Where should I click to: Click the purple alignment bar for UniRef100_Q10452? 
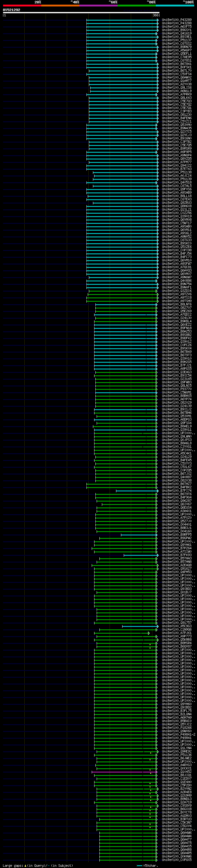point(125,772)
